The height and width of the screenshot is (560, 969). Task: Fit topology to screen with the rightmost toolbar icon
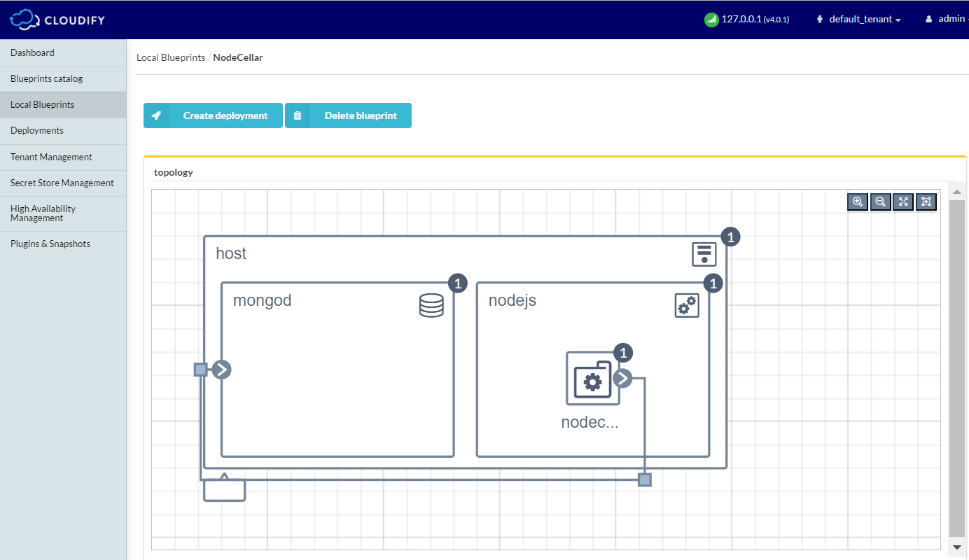point(926,202)
